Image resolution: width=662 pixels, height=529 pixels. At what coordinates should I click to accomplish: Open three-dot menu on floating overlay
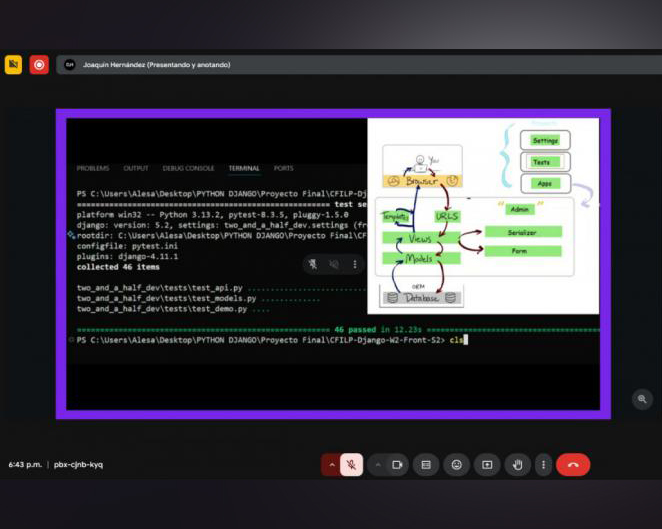point(355,264)
